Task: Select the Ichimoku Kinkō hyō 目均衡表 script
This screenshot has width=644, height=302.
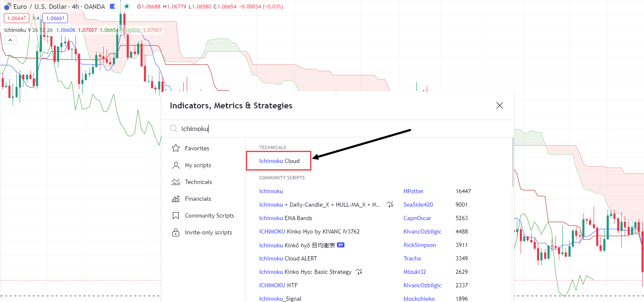Action: 297,245
